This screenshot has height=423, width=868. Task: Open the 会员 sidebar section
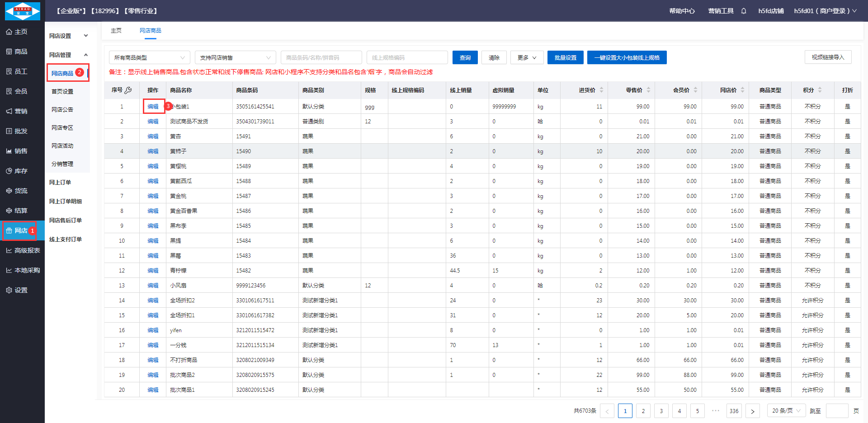click(21, 91)
